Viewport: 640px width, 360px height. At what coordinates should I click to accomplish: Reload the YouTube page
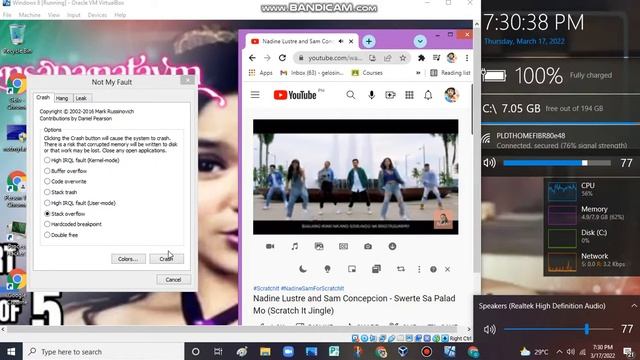(x=282, y=58)
